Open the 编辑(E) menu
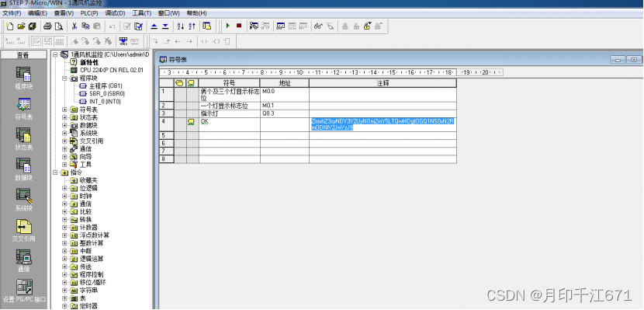644x310 pixels. [37, 13]
